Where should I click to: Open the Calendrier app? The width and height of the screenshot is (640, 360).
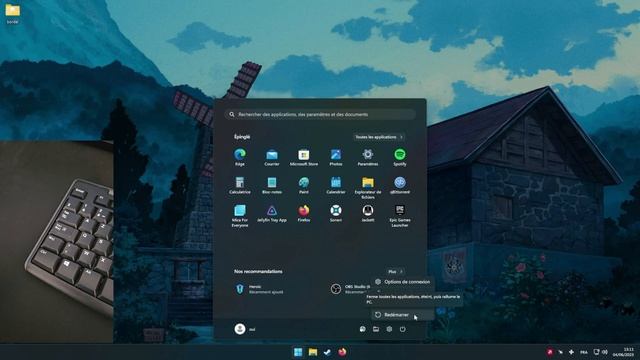(x=336, y=185)
